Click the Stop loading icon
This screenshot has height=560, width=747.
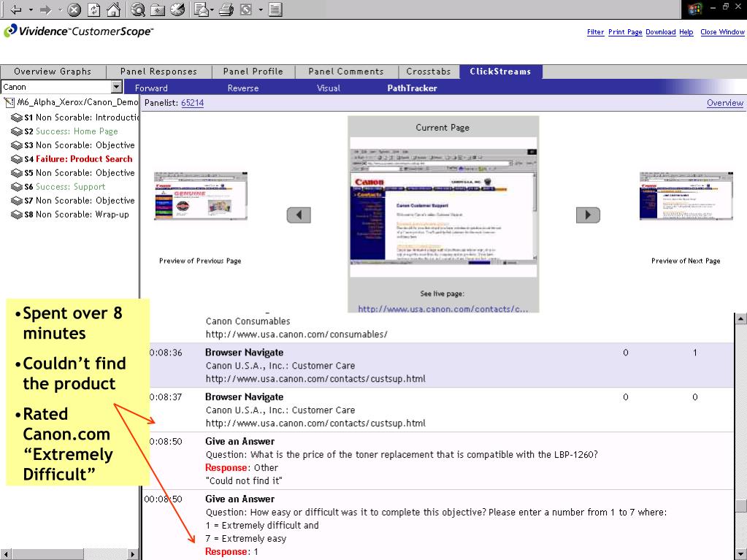[74, 9]
